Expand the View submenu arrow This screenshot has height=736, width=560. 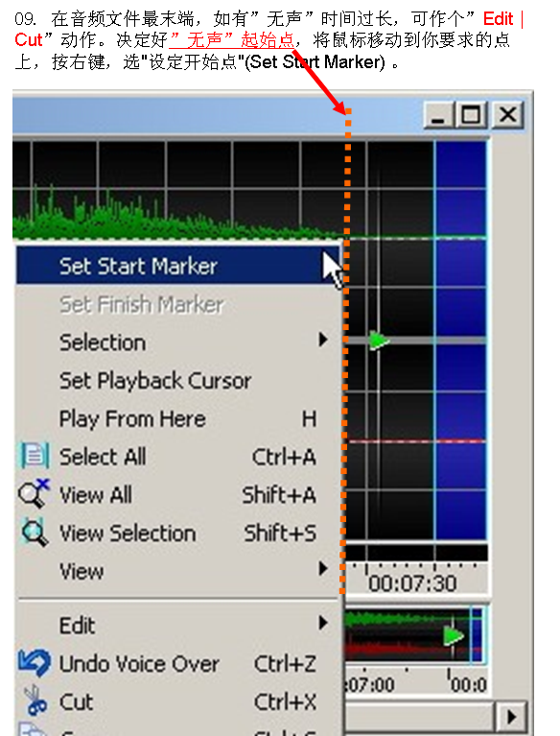323,568
